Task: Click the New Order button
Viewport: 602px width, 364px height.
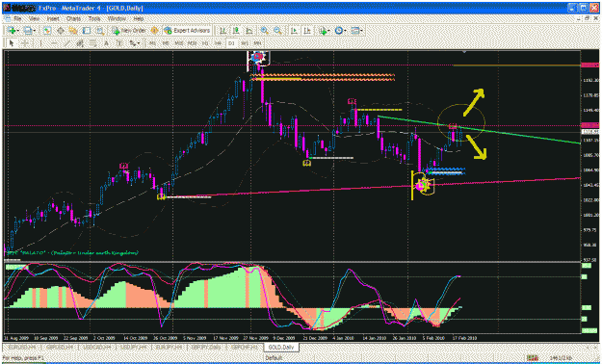Action: coord(129,31)
